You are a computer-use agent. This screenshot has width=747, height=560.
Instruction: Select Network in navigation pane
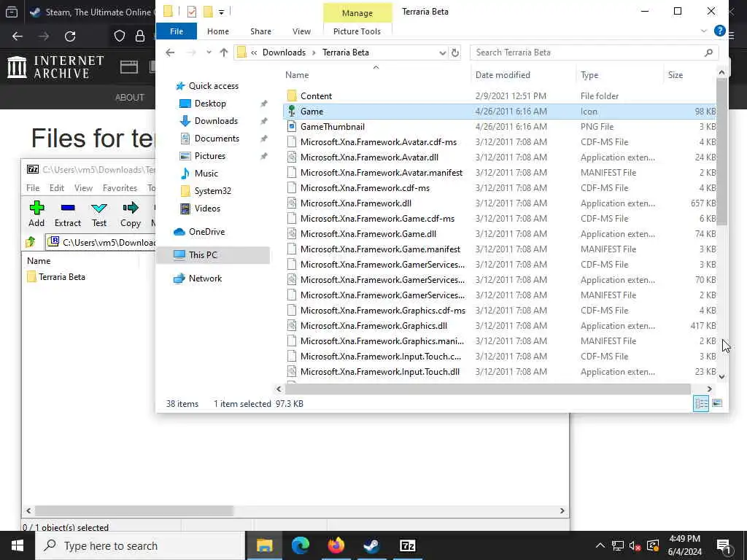coord(205,279)
